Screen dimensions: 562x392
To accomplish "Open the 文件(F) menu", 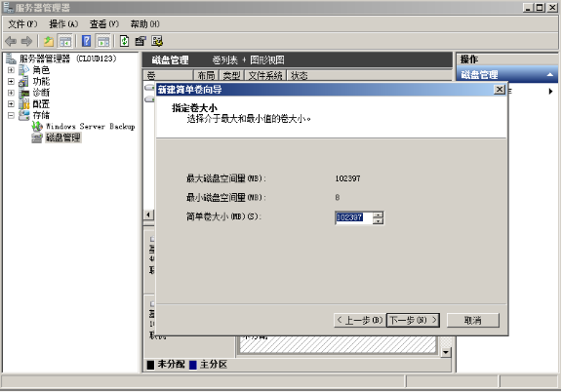I will click(x=22, y=24).
